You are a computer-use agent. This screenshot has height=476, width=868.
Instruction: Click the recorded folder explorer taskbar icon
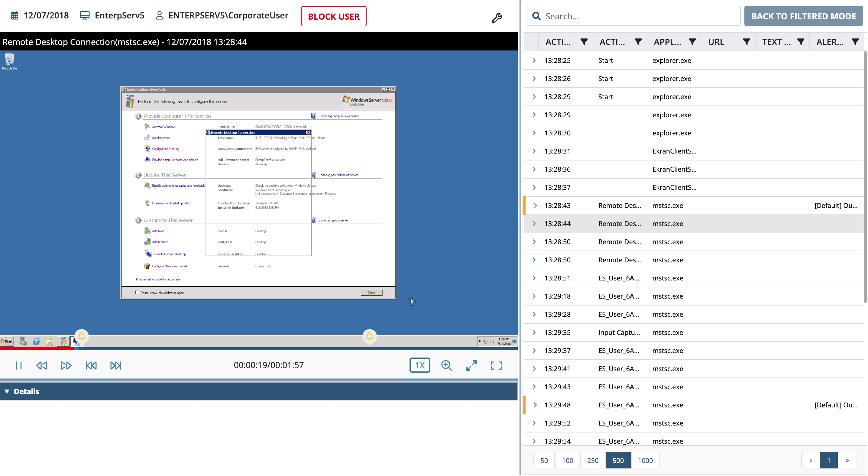click(x=50, y=342)
